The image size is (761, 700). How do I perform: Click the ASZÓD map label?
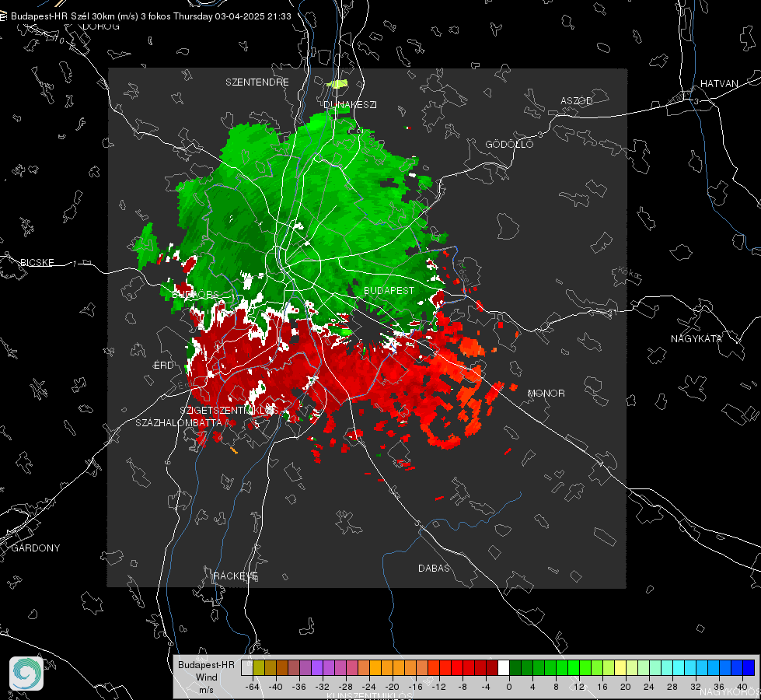(577, 100)
